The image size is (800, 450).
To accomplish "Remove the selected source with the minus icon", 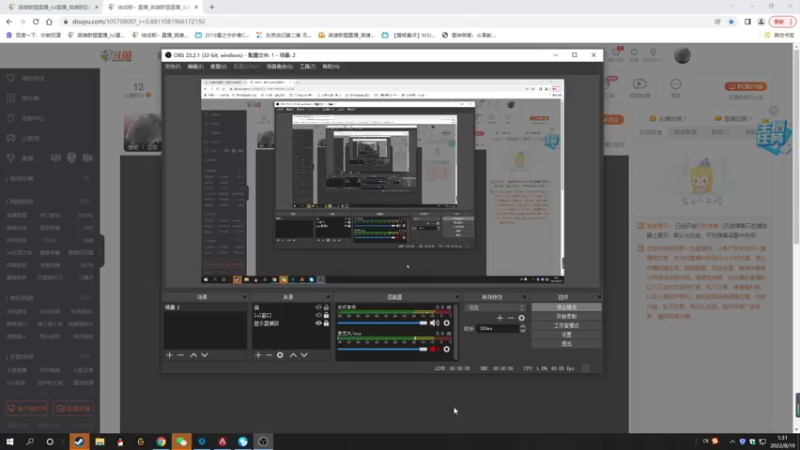I will [269, 355].
